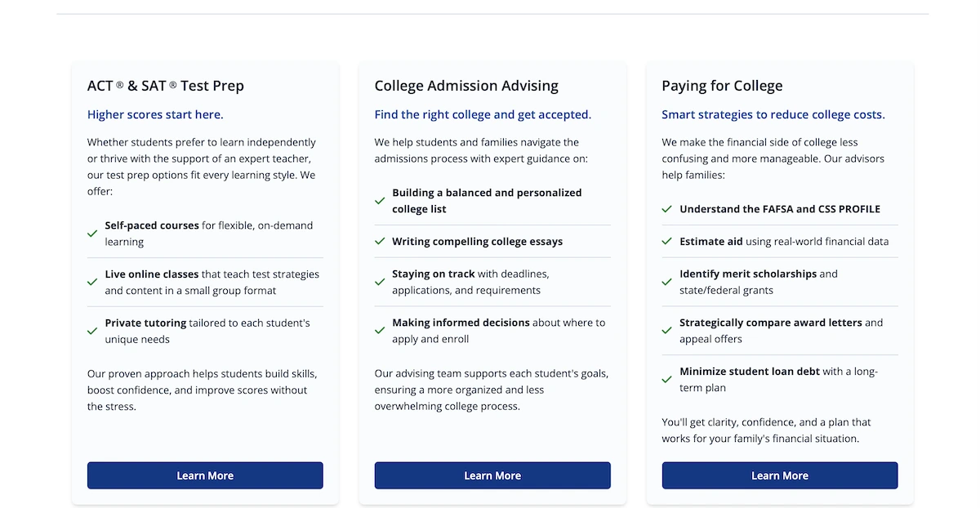The width and height of the screenshot is (980, 508).
Task: Click checkmark next to Estimate aid
Action: (x=667, y=241)
